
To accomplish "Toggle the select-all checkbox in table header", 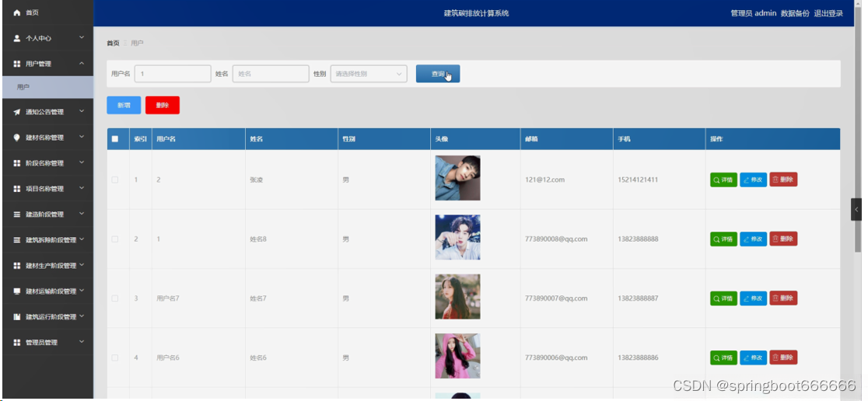I will (115, 139).
